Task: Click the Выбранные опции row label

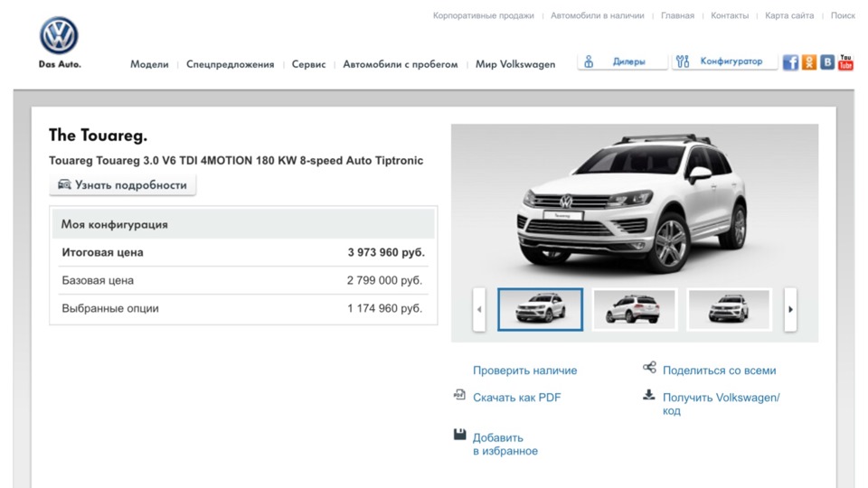Action: pos(110,308)
